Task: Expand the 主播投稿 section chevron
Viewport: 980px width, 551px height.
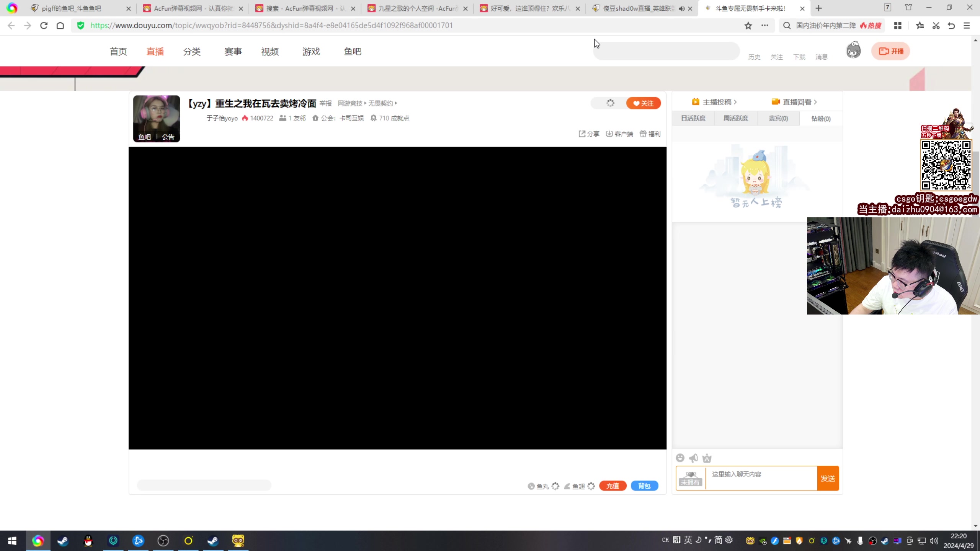Action: (x=735, y=102)
